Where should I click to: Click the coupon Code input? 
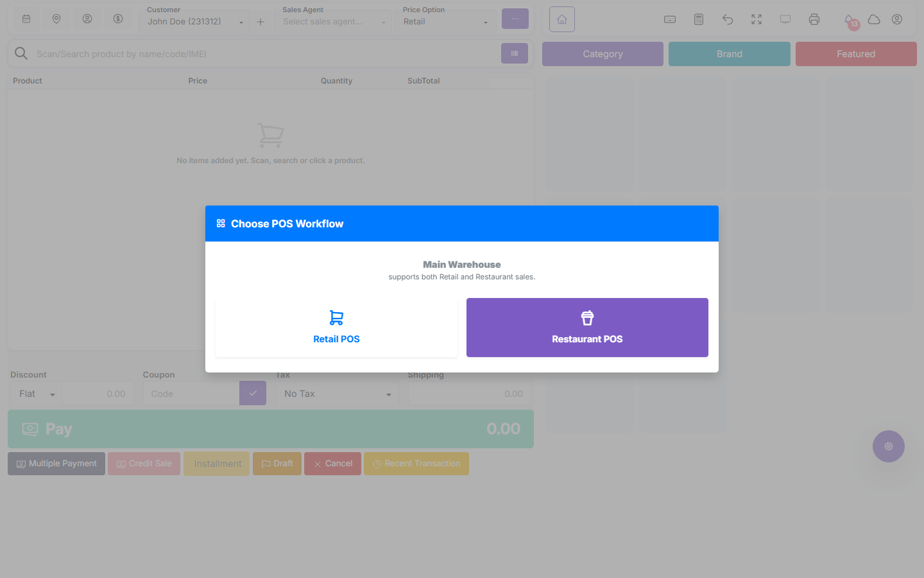click(x=191, y=394)
